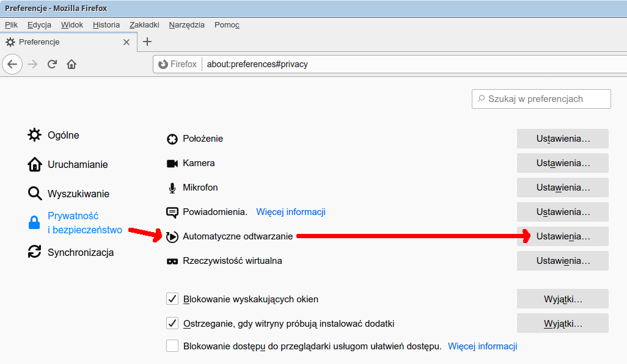This screenshot has width=627, height=364.
Task: Follow Więcej informacji link beside Powiadomienia
Action: [x=291, y=212]
